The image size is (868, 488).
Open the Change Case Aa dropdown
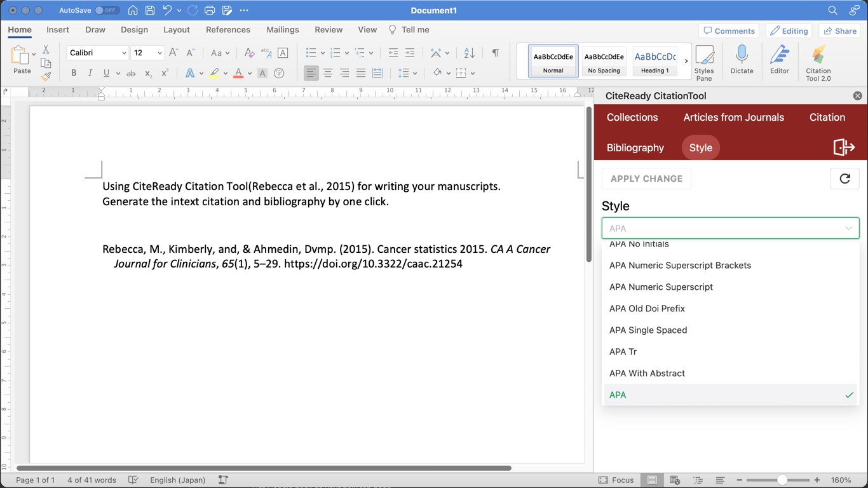point(220,53)
